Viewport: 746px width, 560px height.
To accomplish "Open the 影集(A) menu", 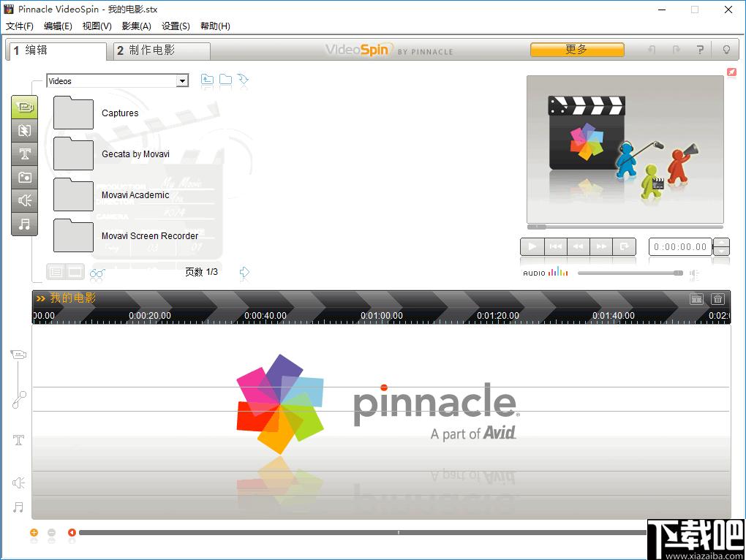I will pos(137,26).
